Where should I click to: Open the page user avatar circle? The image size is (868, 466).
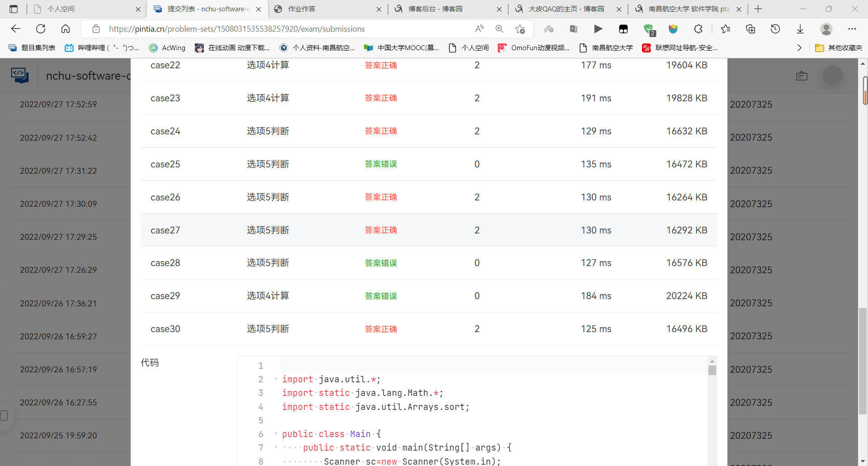(833, 76)
